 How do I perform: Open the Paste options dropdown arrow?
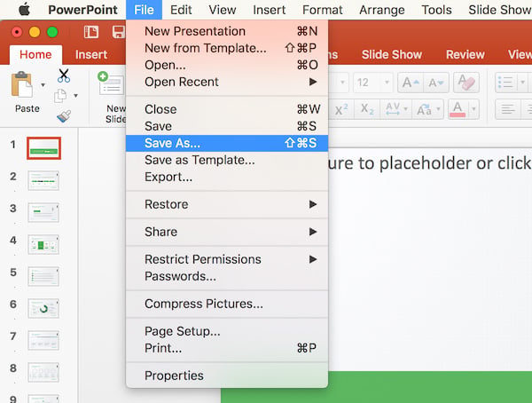[43, 84]
